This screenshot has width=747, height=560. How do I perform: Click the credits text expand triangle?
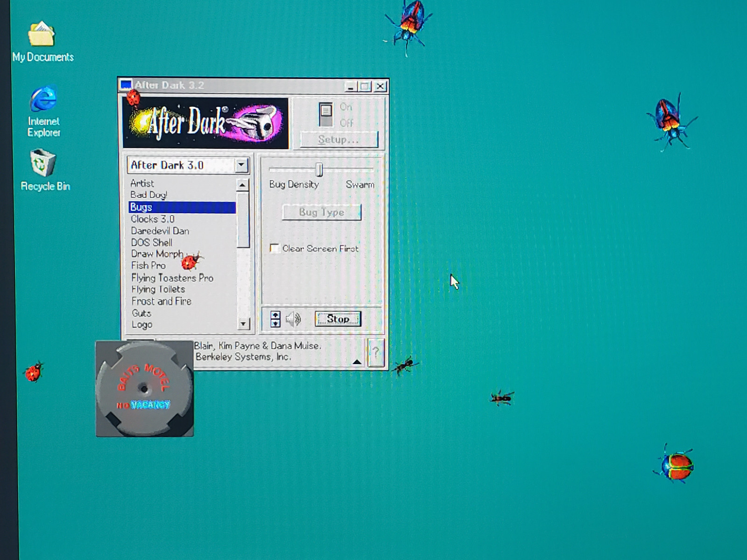coord(357,362)
